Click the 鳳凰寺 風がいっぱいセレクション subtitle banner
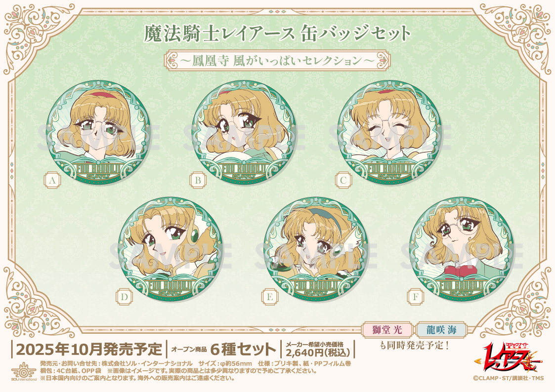 tap(278, 61)
